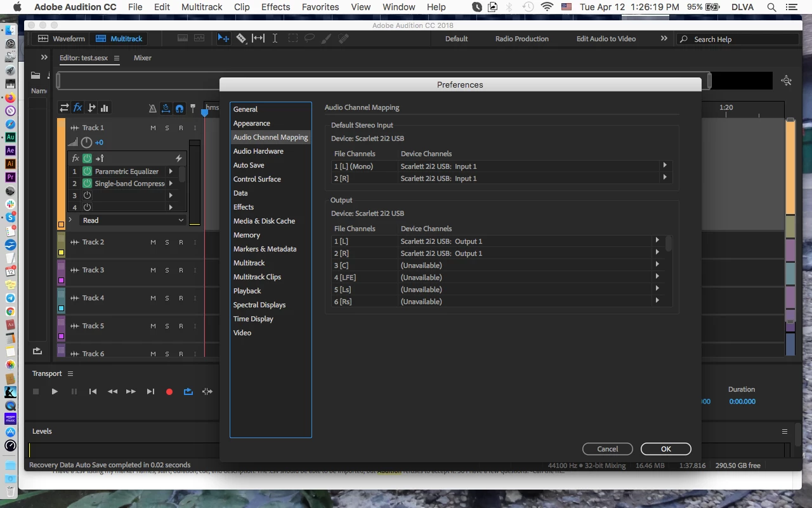
Task: Click Fast Forward in Transport
Action: (131, 392)
